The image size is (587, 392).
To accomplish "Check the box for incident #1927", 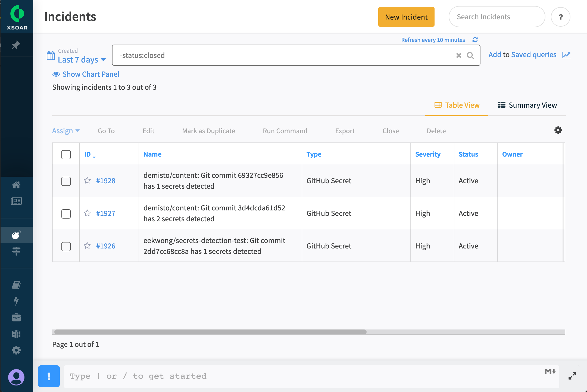I will click(x=66, y=214).
